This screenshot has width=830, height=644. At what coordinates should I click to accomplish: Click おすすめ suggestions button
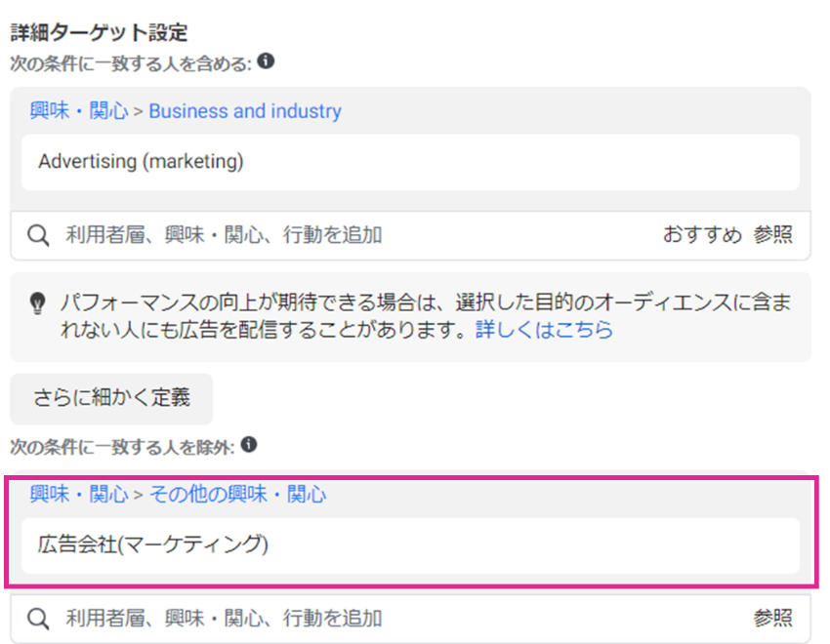pyautogui.click(x=702, y=234)
